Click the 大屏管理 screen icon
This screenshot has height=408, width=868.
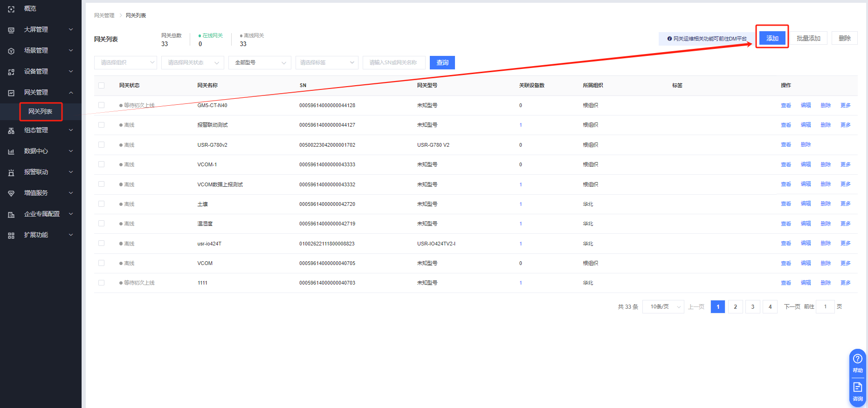point(11,30)
